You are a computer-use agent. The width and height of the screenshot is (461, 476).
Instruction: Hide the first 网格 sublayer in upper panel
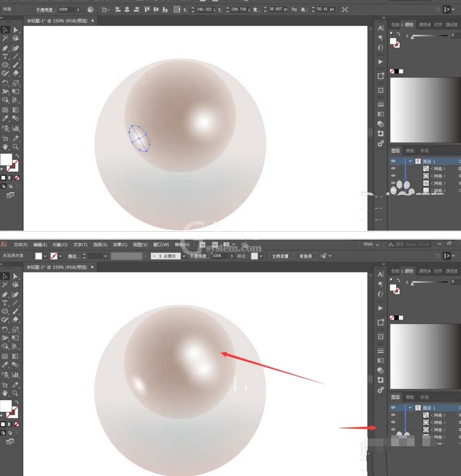393,169
